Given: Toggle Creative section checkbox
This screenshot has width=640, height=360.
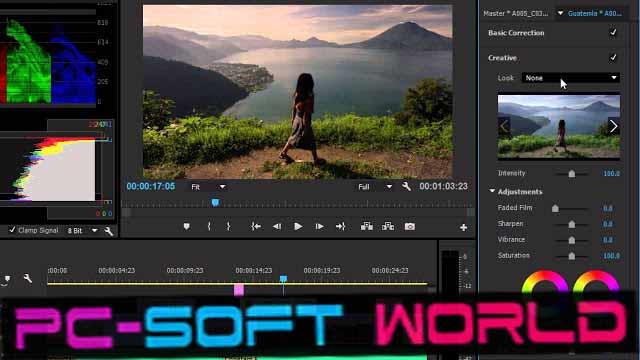Looking at the screenshot, I should pyautogui.click(x=613, y=58).
